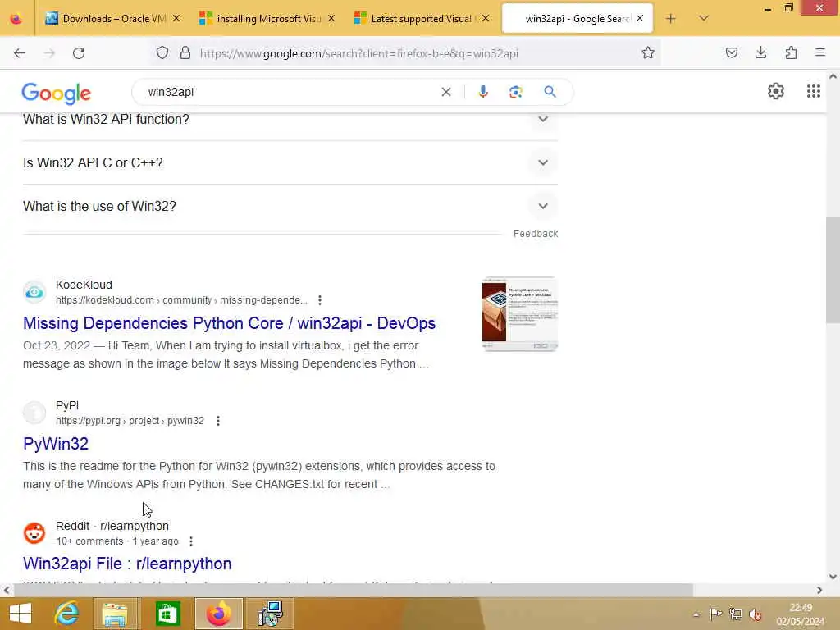The image size is (840, 630).
Task: Show hidden system tray icons
Action: click(696, 615)
